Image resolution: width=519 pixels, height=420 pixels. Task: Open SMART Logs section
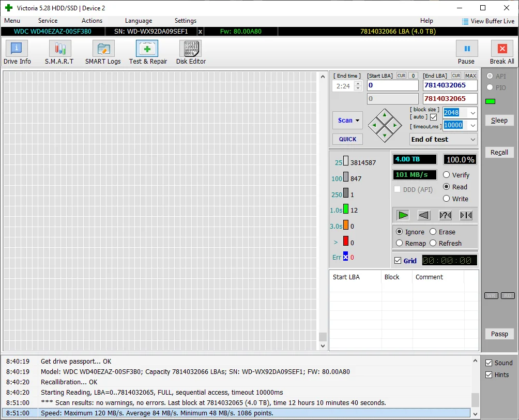103,52
